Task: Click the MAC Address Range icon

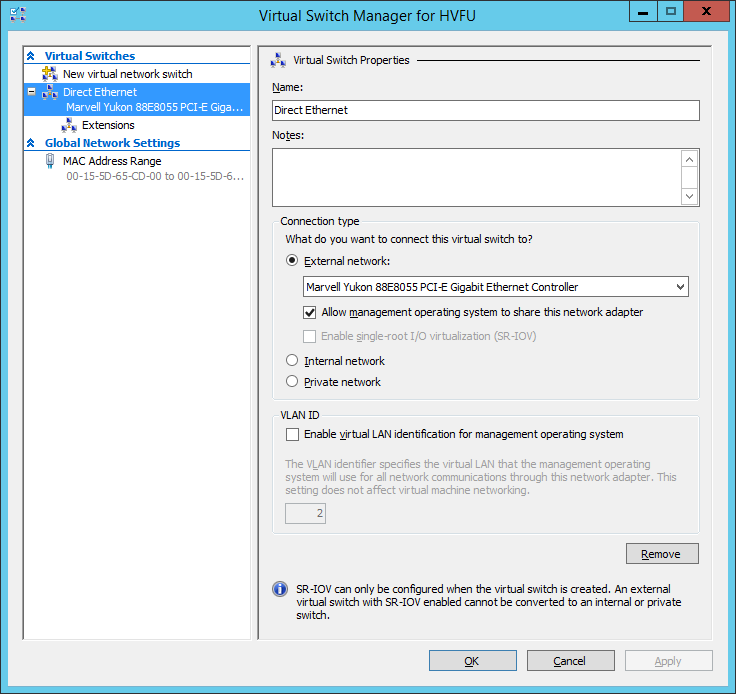Action: tap(50, 161)
